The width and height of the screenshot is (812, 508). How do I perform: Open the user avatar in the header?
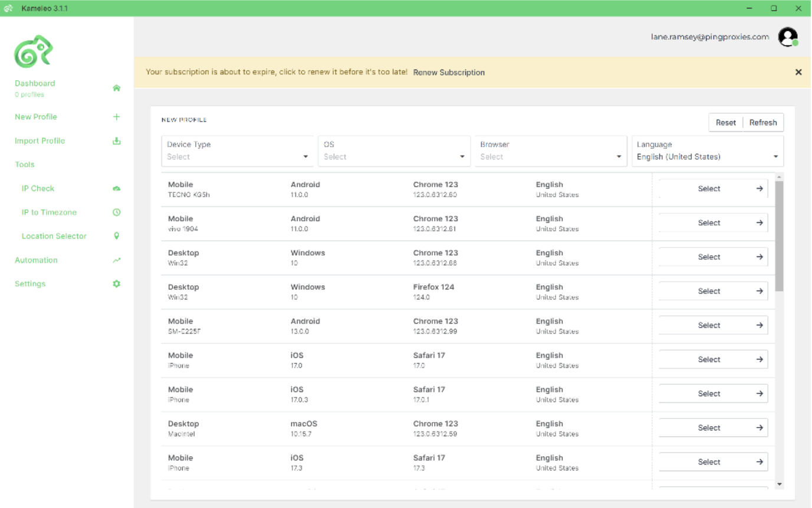(x=788, y=37)
